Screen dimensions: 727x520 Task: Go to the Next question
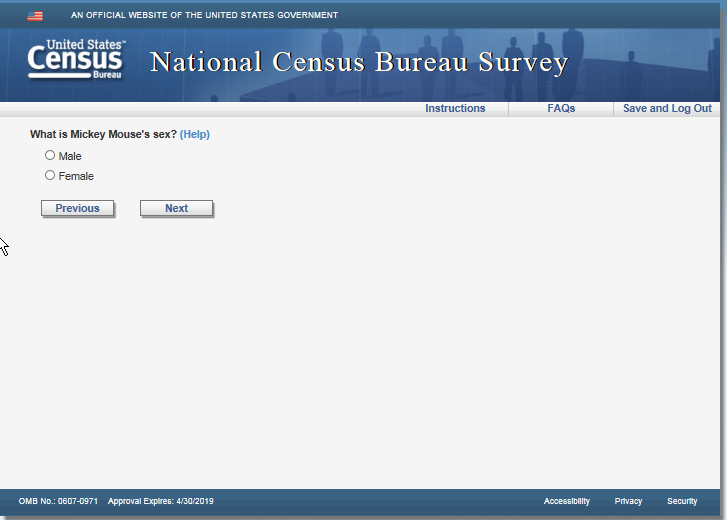(x=177, y=208)
